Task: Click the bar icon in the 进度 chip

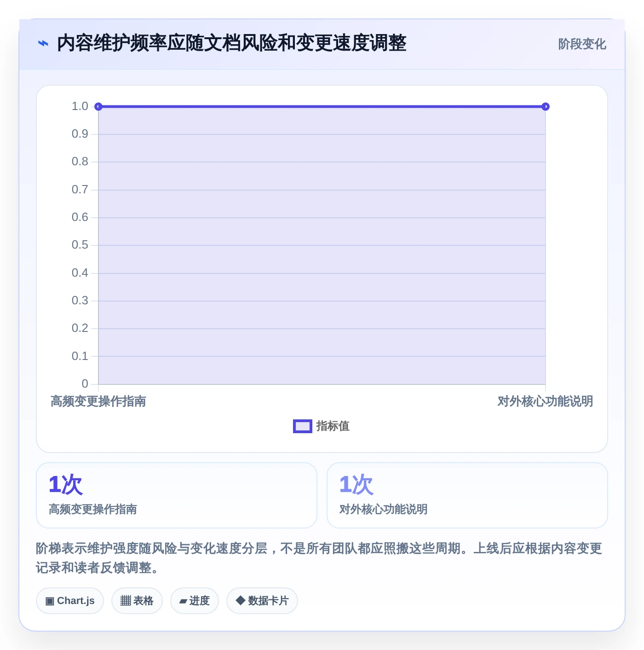Action: [183, 601]
